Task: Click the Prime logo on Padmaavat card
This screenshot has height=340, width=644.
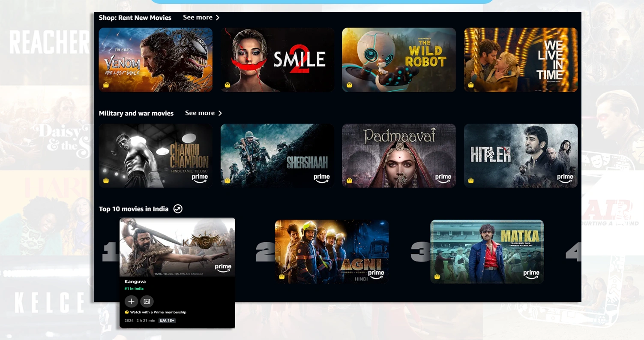Action: (443, 177)
